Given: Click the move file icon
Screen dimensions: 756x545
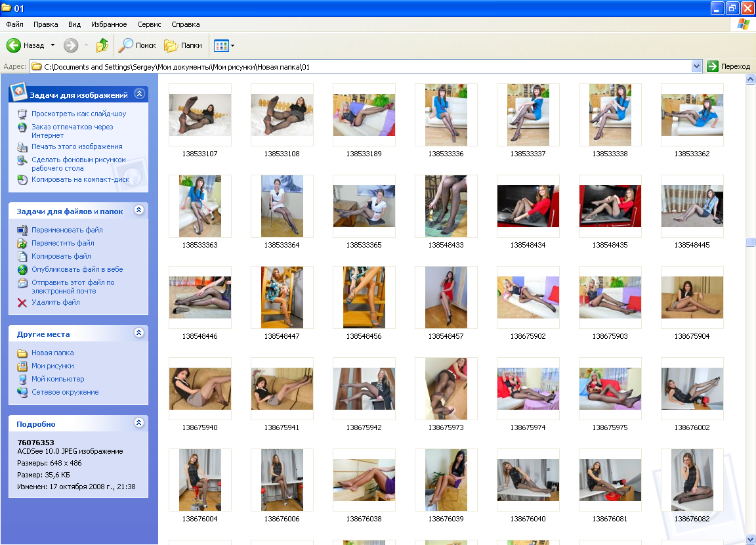Looking at the screenshot, I should pos(22,243).
